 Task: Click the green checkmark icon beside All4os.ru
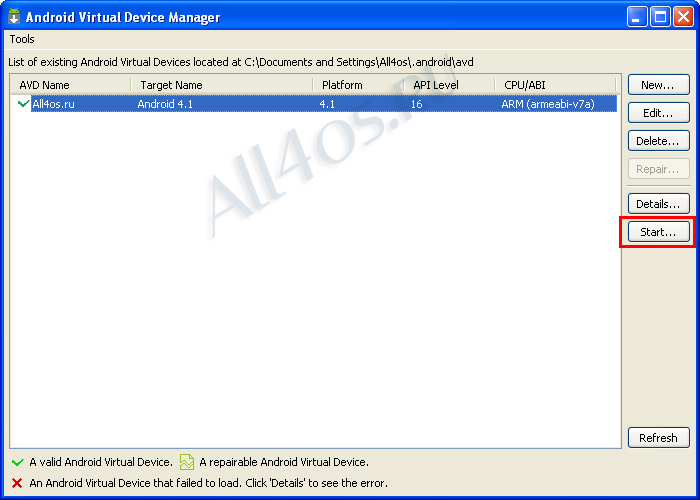pos(23,104)
